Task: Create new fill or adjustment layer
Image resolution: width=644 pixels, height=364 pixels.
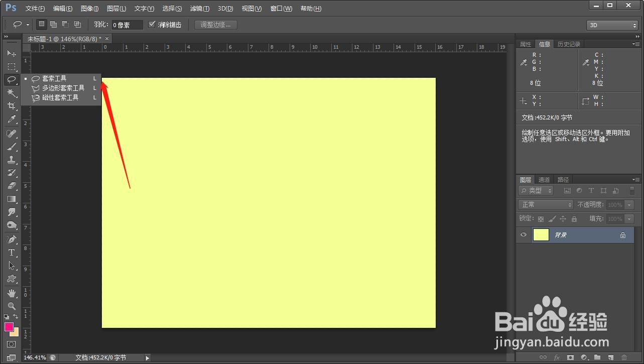Action: click(584, 357)
